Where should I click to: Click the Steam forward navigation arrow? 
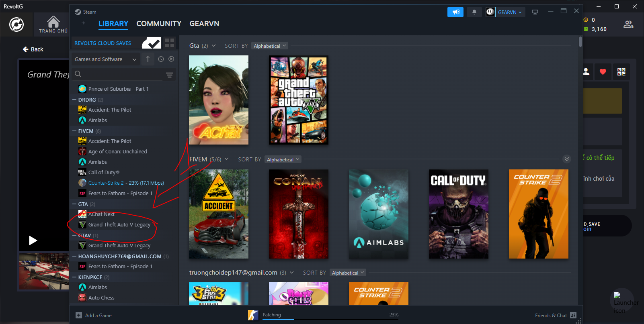[x=83, y=23]
